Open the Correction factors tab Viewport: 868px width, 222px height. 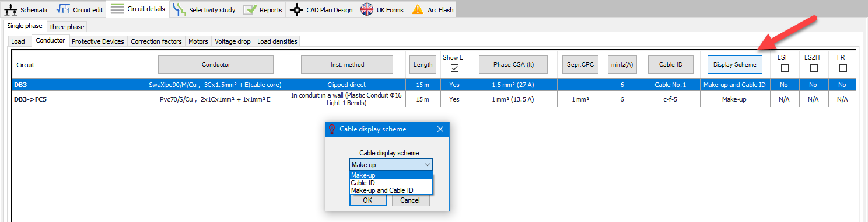pyautogui.click(x=156, y=41)
